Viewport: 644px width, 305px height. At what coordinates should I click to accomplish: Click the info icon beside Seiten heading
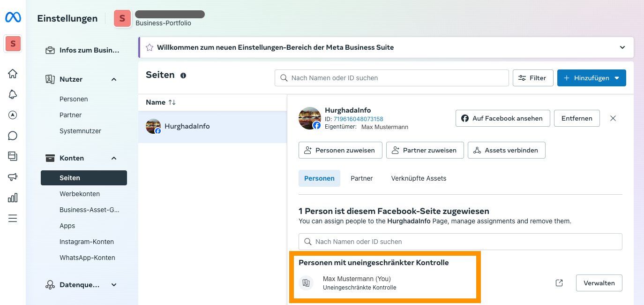(183, 76)
